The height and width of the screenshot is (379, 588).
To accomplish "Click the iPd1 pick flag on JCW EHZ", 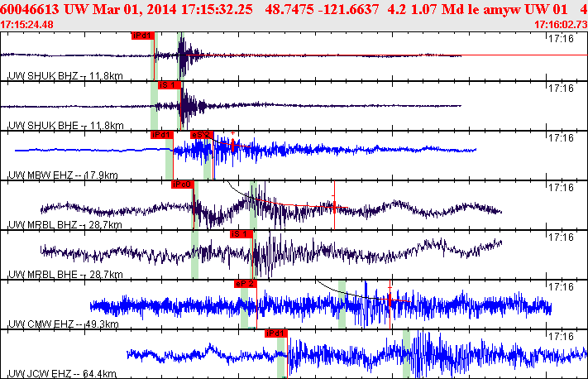I will click(276, 333).
